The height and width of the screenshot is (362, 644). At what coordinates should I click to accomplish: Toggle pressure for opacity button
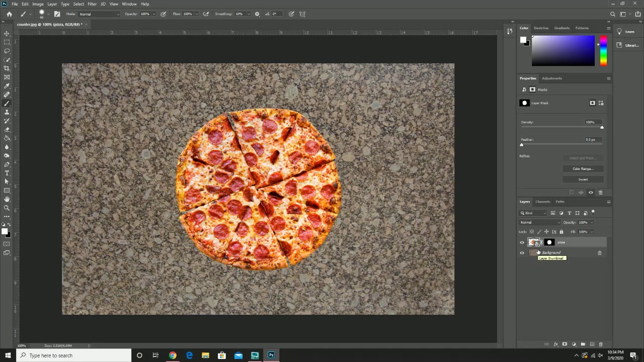click(x=163, y=14)
